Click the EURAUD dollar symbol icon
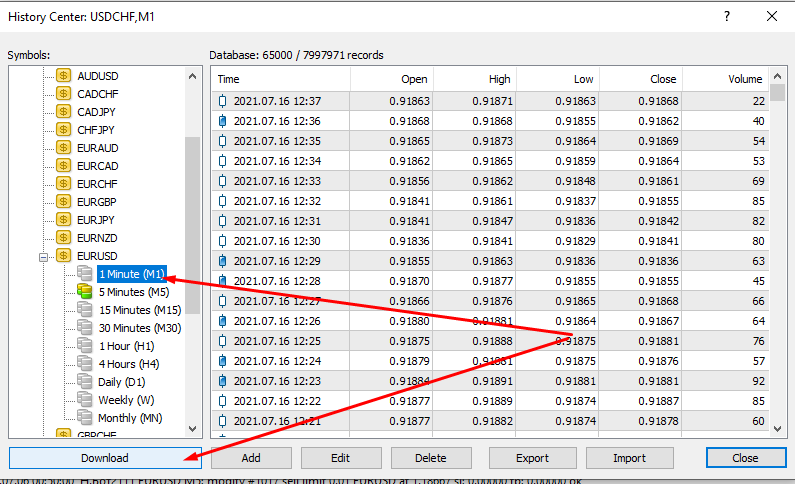Image resolution: width=795 pixels, height=484 pixels. 63,148
